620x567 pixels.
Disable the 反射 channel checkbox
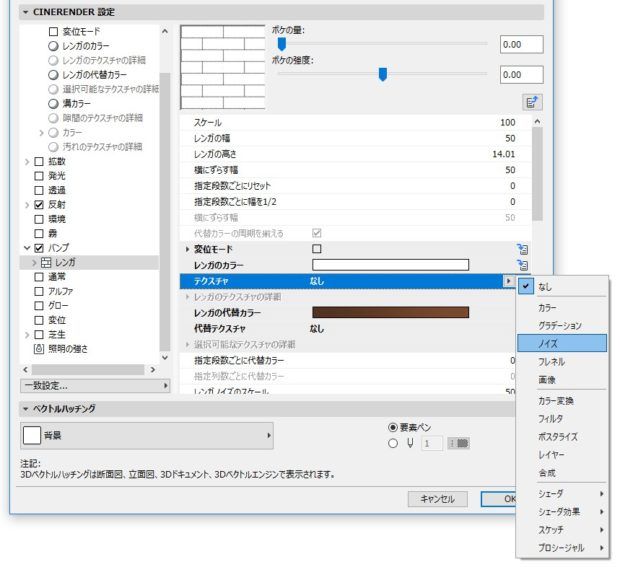(x=39, y=205)
